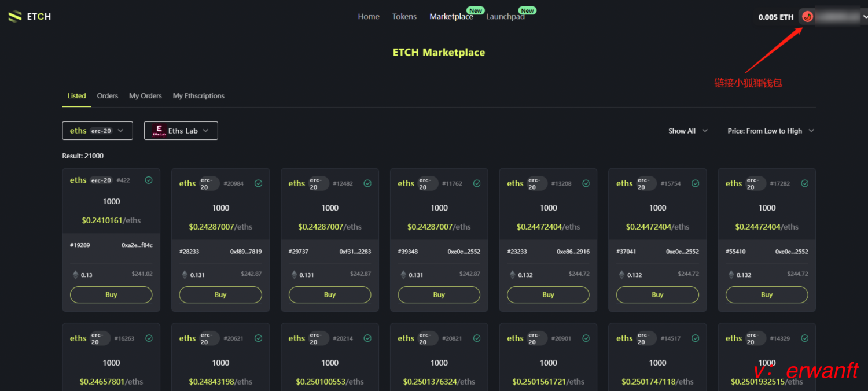The width and height of the screenshot is (868, 391).
Task: Buy listing #39348
Action: pos(439,295)
